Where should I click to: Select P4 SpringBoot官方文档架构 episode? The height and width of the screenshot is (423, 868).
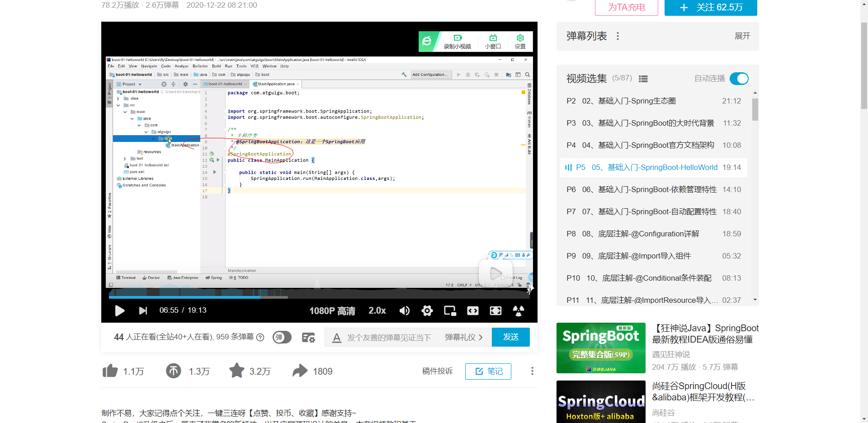[x=654, y=145]
